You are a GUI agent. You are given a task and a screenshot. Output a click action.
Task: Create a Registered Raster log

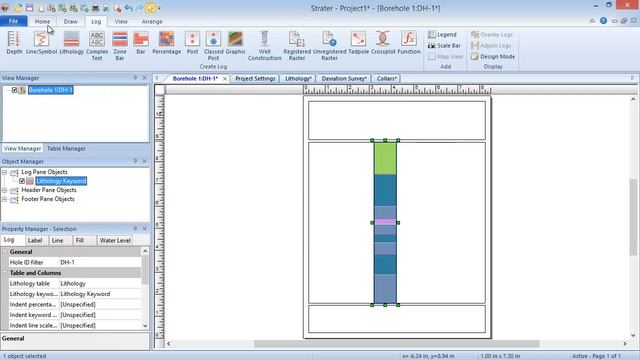click(297, 46)
